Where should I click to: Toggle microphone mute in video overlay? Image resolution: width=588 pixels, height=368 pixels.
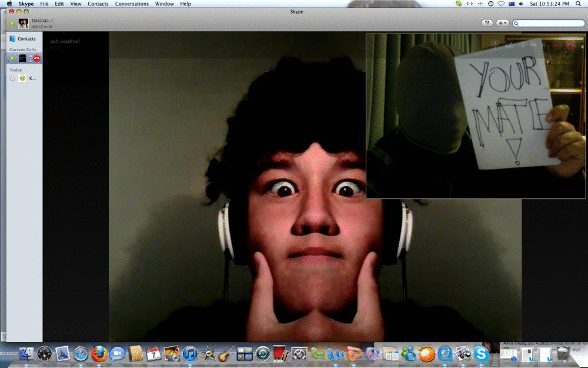(x=522, y=45)
